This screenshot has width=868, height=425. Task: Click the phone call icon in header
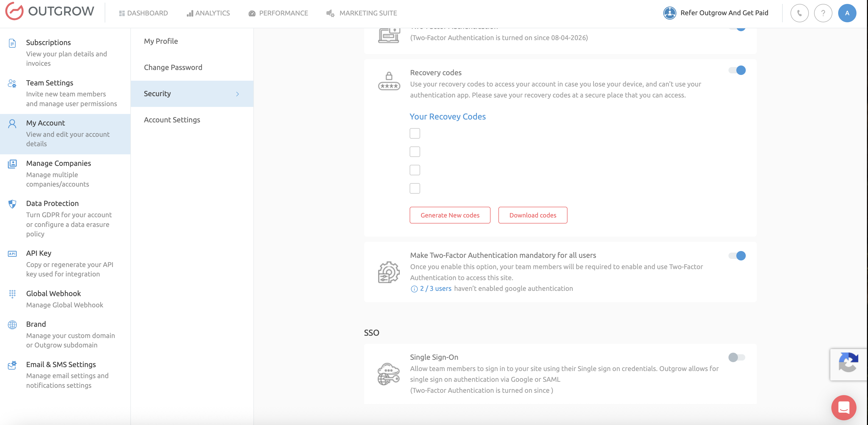click(799, 13)
